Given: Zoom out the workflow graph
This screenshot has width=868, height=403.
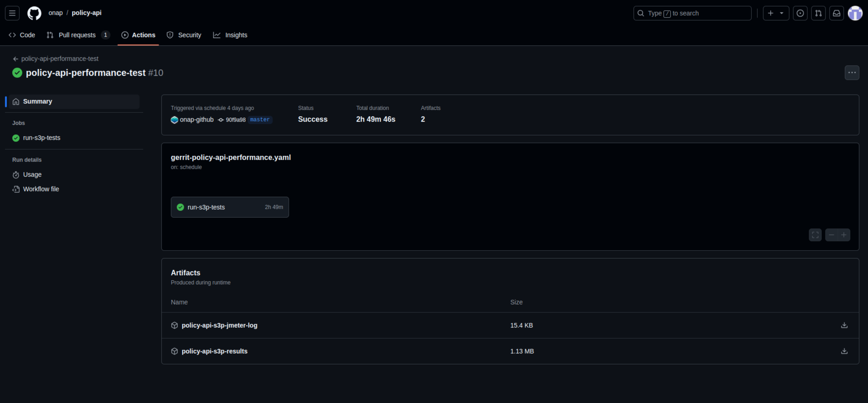Looking at the screenshot, I should (x=831, y=235).
